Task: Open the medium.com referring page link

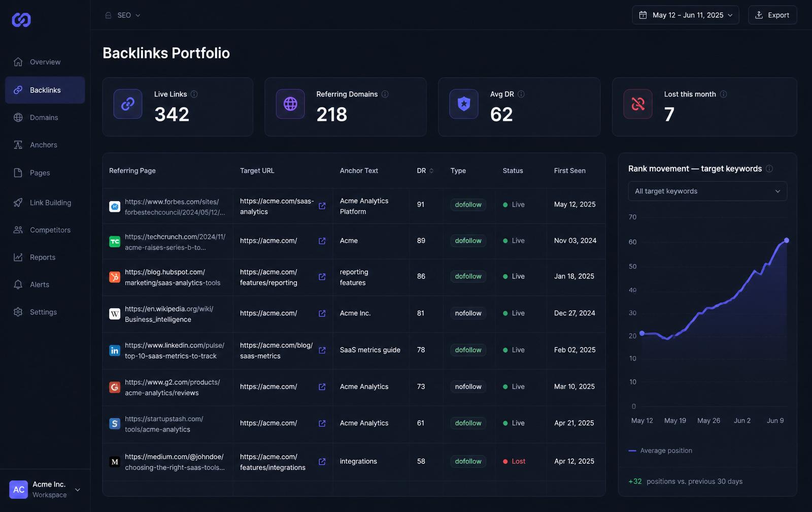Action: click(175, 462)
